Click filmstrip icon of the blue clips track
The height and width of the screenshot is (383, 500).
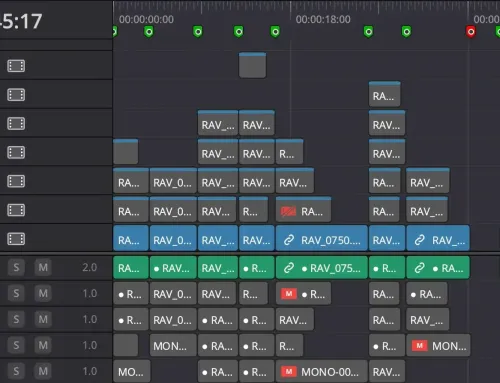point(16,239)
